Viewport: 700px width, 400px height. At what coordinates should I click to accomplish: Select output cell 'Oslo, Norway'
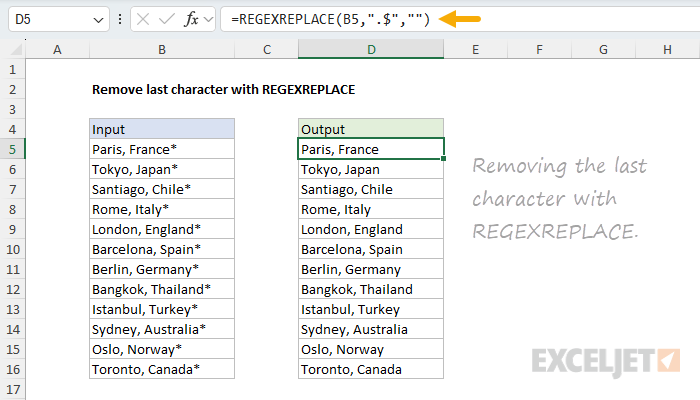click(x=371, y=349)
